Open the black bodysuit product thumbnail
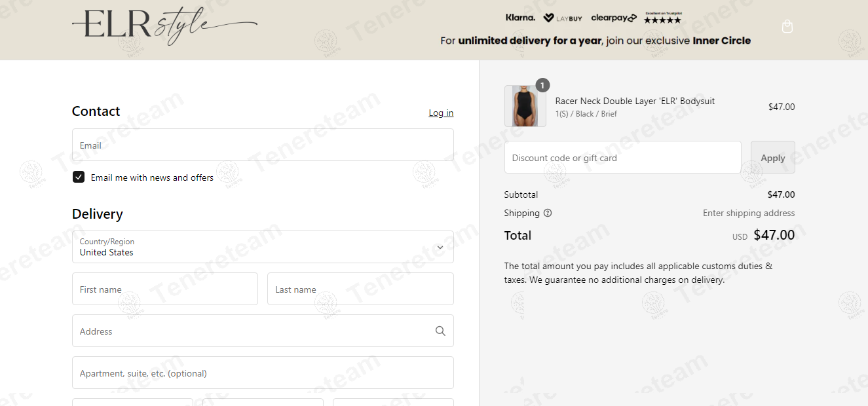The height and width of the screenshot is (406, 868). [525, 106]
